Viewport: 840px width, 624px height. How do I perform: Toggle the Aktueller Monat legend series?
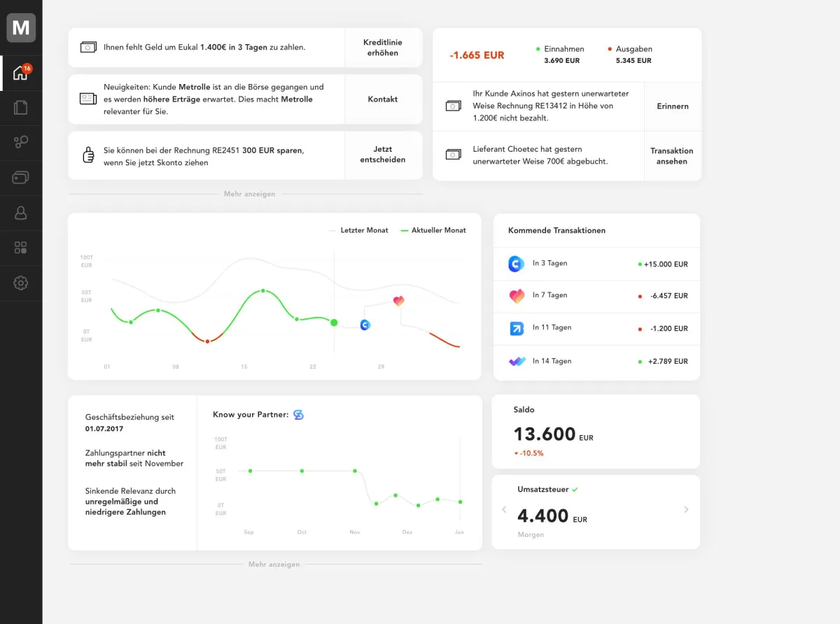pyautogui.click(x=433, y=230)
